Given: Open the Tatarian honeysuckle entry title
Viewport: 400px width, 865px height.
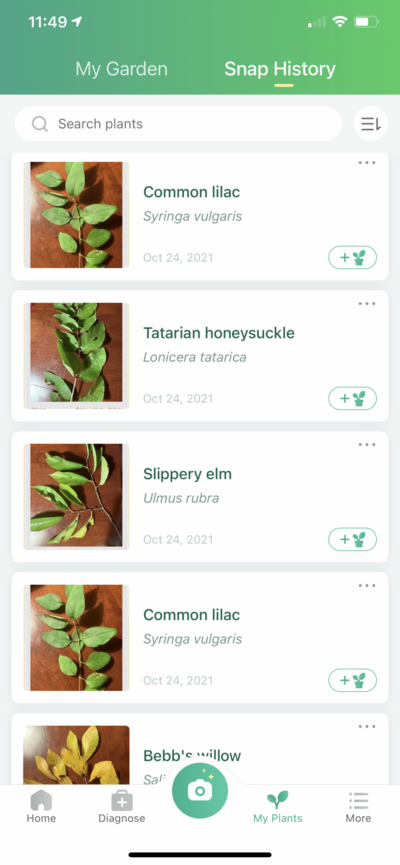Looking at the screenshot, I should tap(219, 333).
